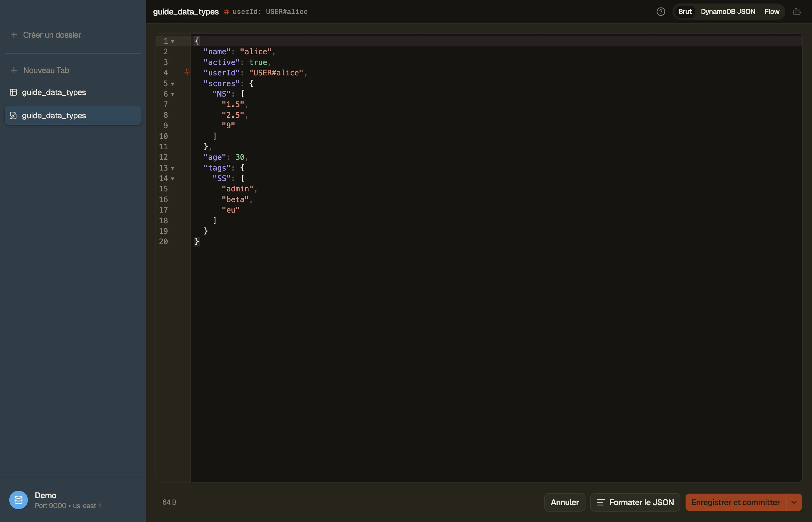
Task: Click the "NS" key
Action: point(221,94)
